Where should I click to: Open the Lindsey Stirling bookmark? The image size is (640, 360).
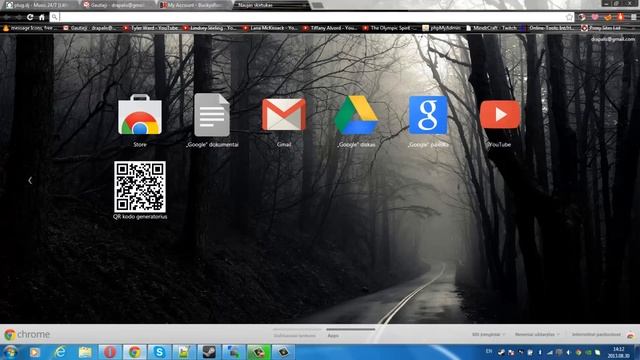coord(211,28)
